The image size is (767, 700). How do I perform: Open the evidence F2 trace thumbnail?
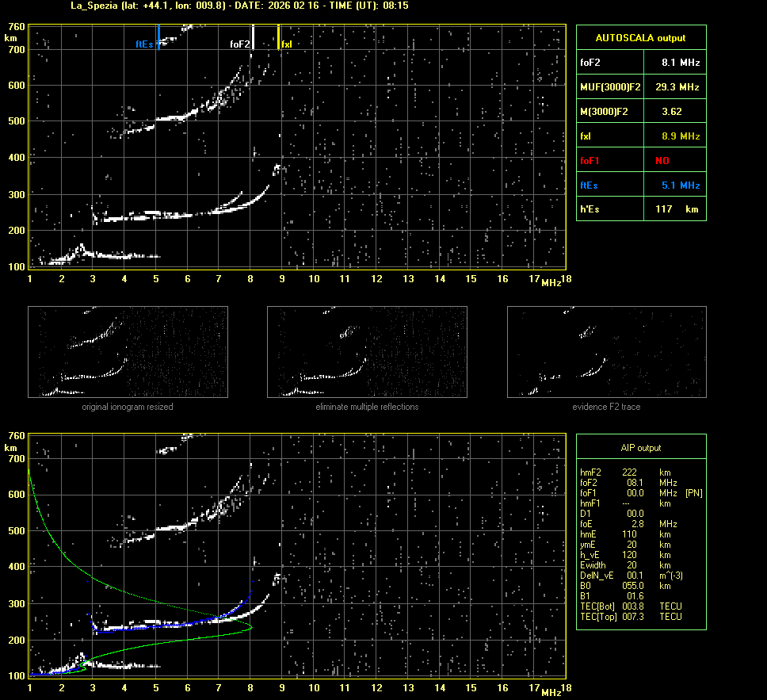coord(606,352)
